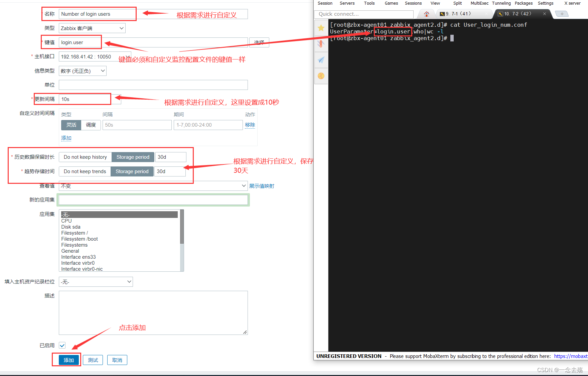
Task: Select General in the application list
Action: click(119, 251)
